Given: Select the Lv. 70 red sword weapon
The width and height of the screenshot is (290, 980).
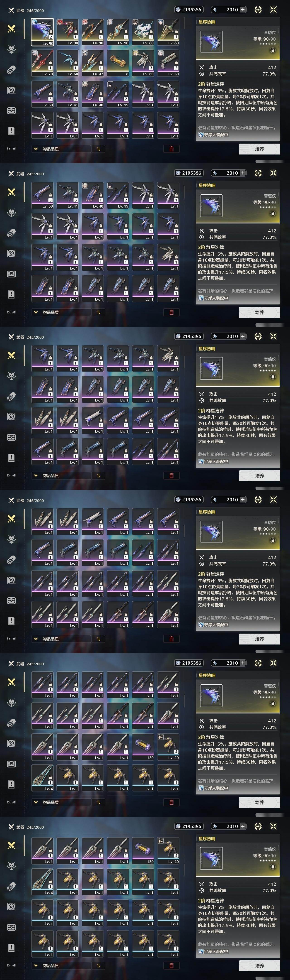Looking at the screenshot, I should tap(42, 63).
